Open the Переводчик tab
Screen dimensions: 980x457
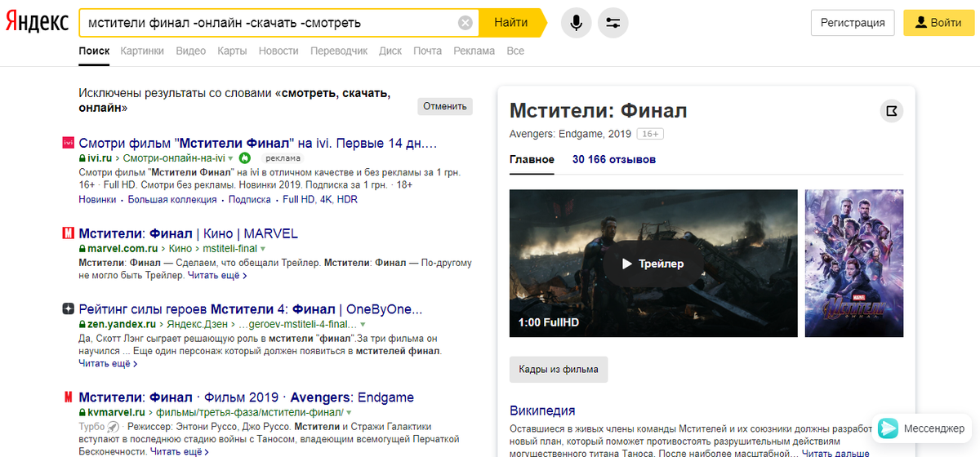point(339,51)
